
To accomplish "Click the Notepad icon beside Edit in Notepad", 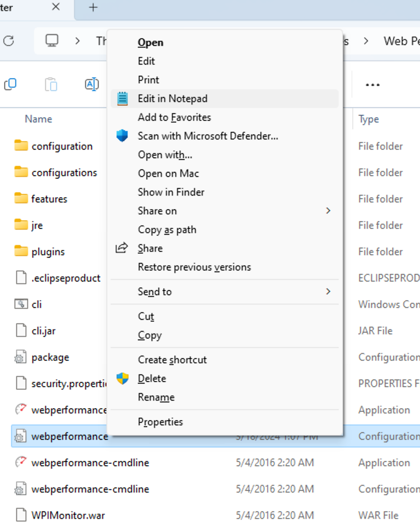I will pyautogui.click(x=123, y=99).
